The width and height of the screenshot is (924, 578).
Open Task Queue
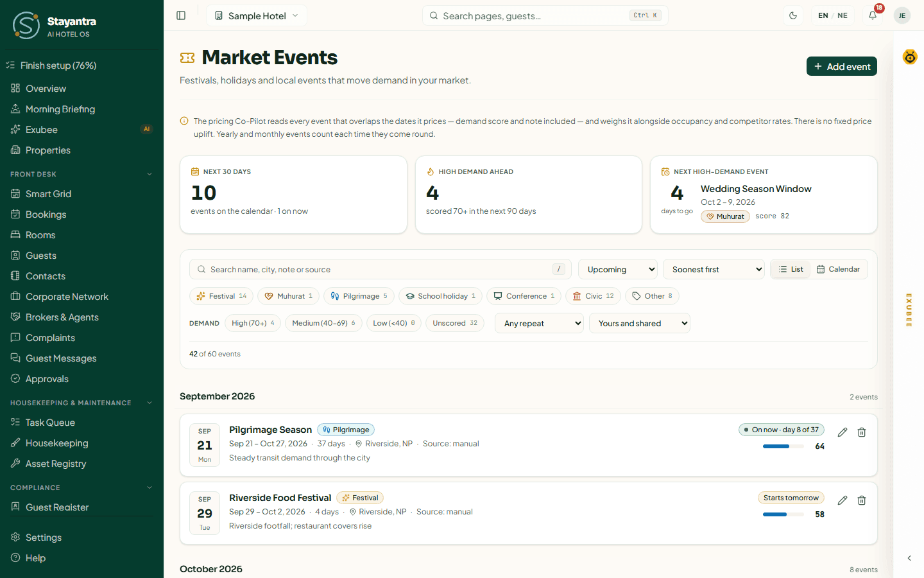click(x=81, y=423)
